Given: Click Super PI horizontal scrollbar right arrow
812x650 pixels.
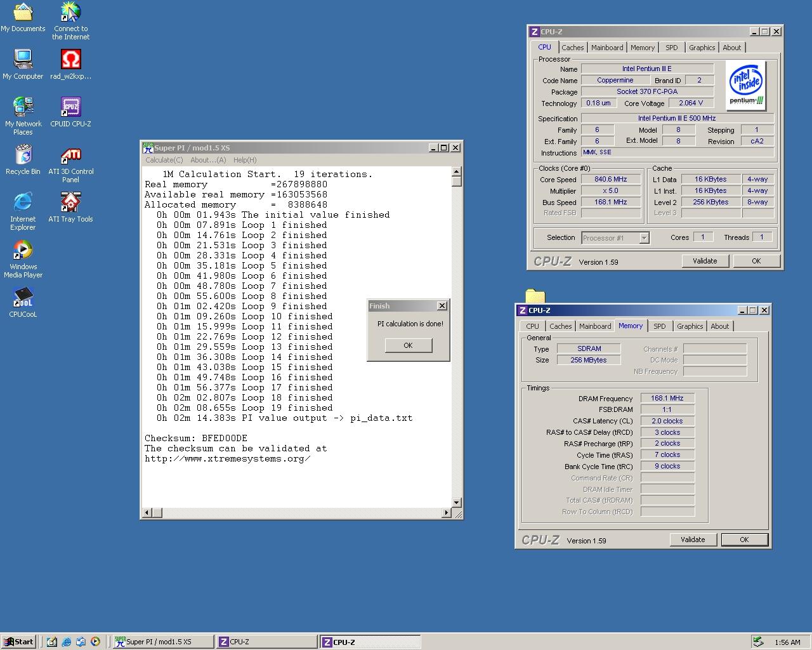Looking at the screenshot, I should click(447, 512).
